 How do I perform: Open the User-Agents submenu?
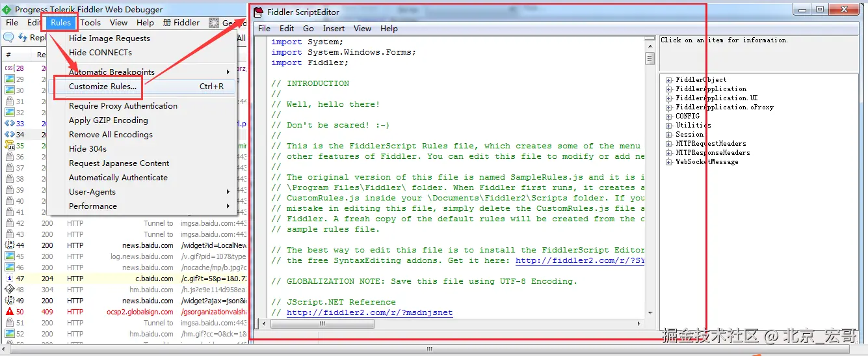coord(142,192)
